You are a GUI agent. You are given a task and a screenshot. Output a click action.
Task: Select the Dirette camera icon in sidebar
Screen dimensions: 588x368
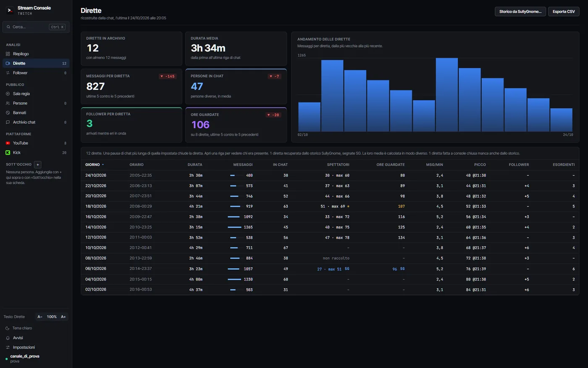click(8, 64)
